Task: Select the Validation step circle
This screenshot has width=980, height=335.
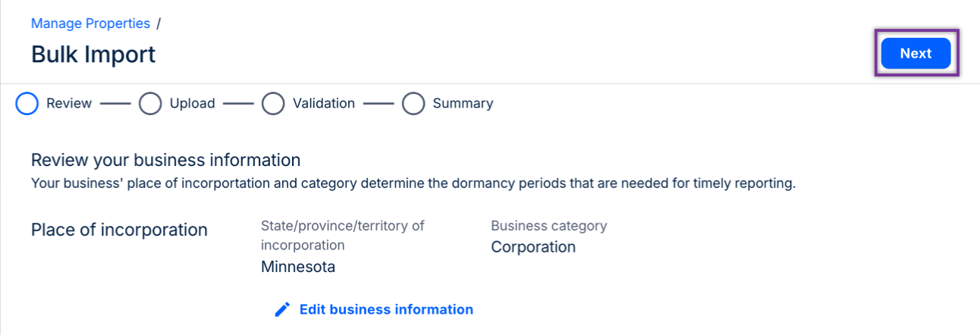Action: pyautogui.click(x=273, y=104)
